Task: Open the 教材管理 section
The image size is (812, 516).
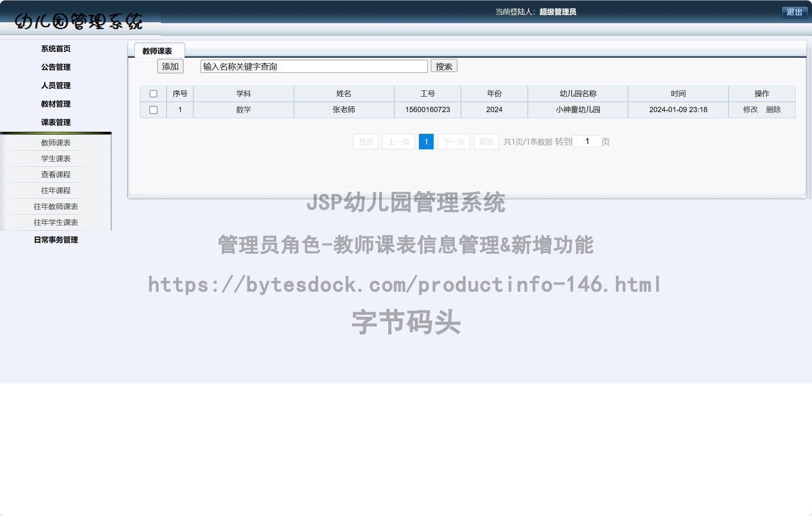Action: tap(55, 104)
